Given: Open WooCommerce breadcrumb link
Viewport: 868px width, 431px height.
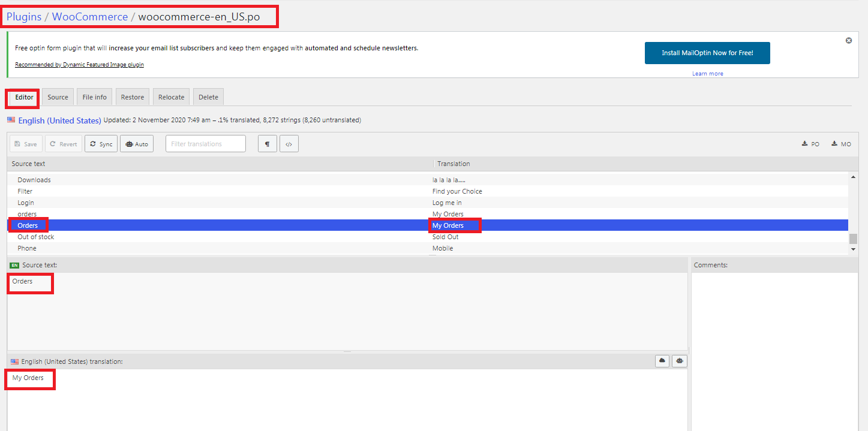Looking at the screenshot, I should pyautogui.click(x=90, y=17).
